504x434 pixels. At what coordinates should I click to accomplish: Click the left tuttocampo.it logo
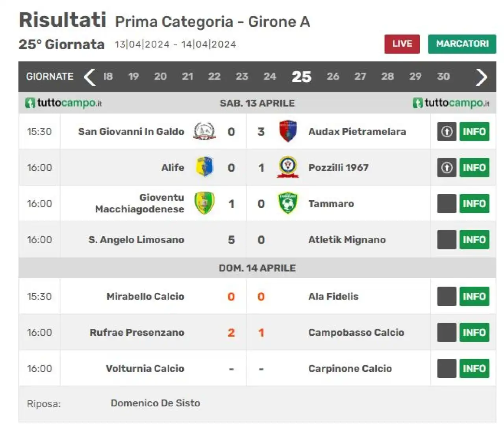point(64,103)
